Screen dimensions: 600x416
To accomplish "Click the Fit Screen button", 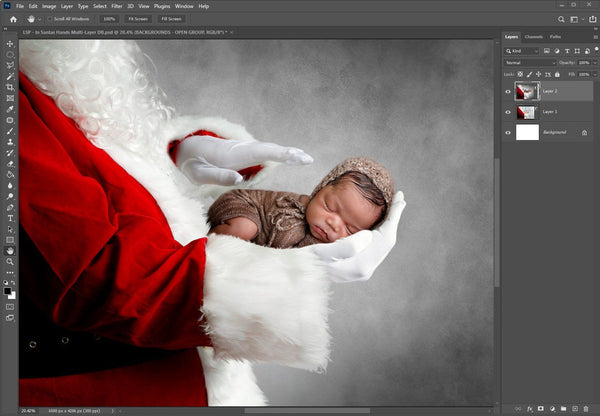I will pyautogui.click(x=137, y=18).
